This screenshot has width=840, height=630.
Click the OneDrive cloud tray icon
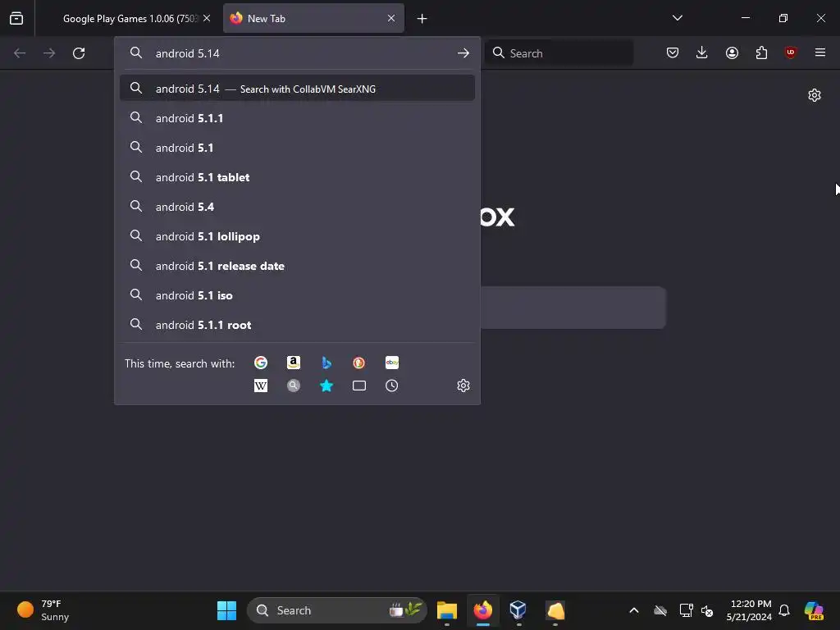pos(660,610)
